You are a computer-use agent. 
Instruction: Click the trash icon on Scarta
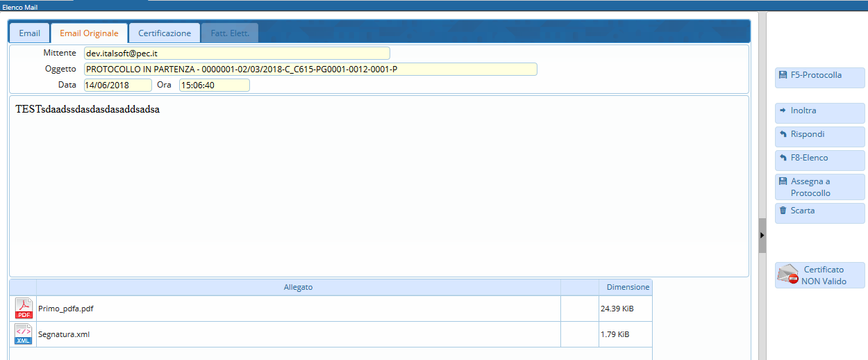pos(783,210)
